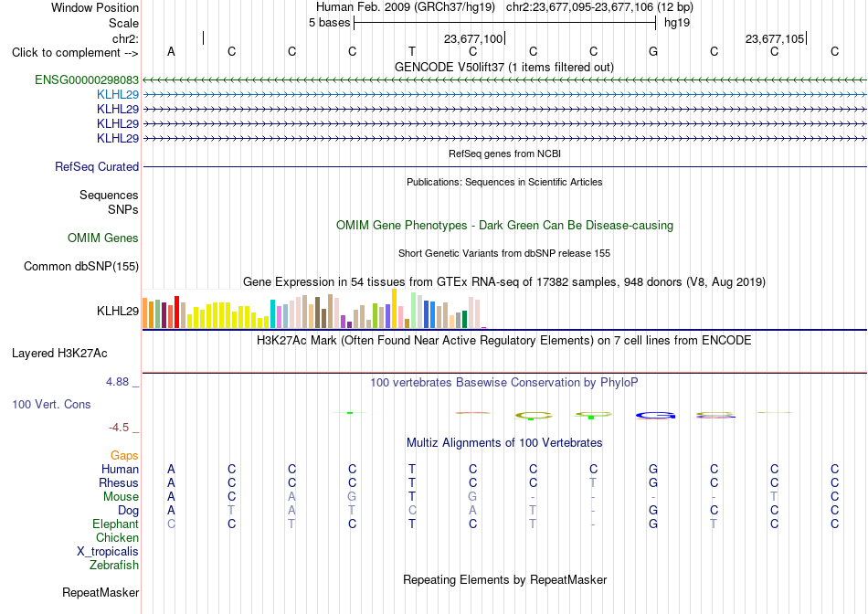
Task: Click the H3K27Ac Mark ENCODE track title
Action: (504, 340)
